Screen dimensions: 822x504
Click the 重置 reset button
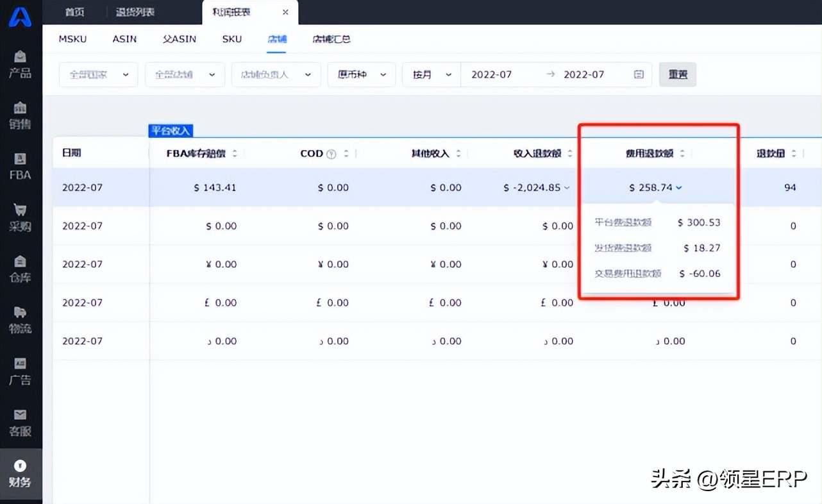pos(677,74)
